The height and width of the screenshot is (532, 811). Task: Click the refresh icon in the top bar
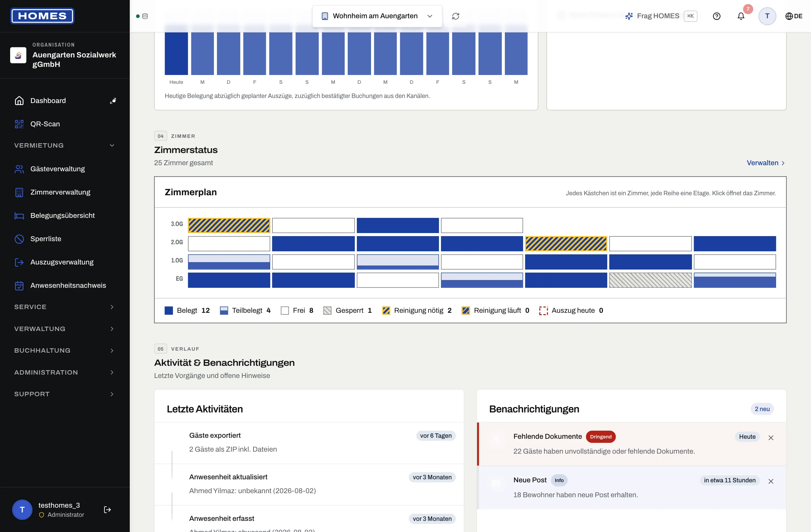tap(456, 16)
